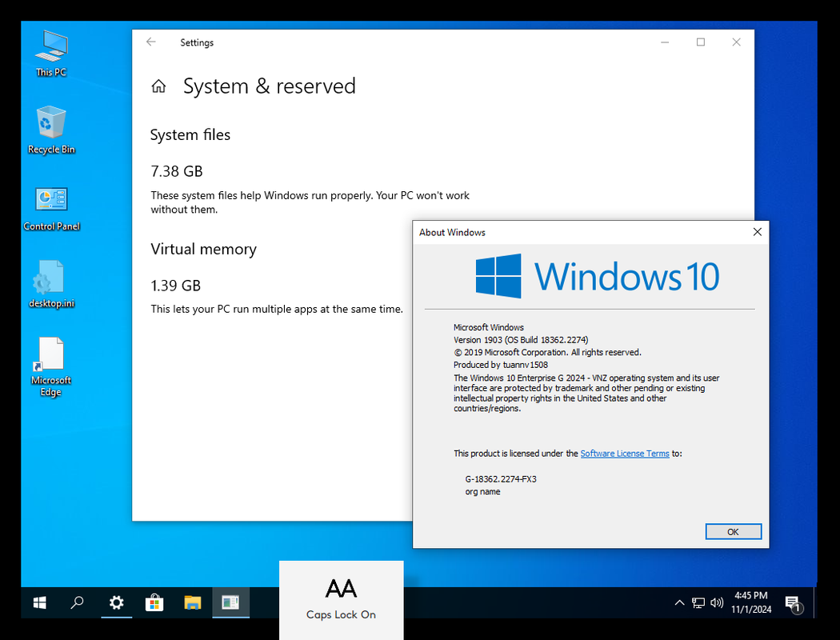Click Produced by tuannv1508 text
Viewport: 840px width, 640px height.
(x=501, y=365)
